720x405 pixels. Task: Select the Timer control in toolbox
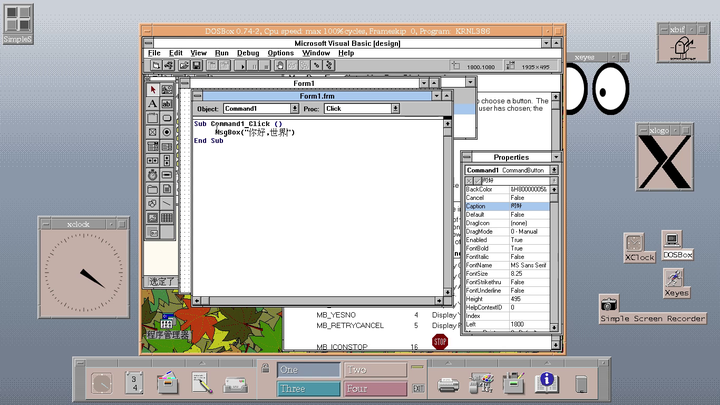pyautogui.click(x=152, y=174)
